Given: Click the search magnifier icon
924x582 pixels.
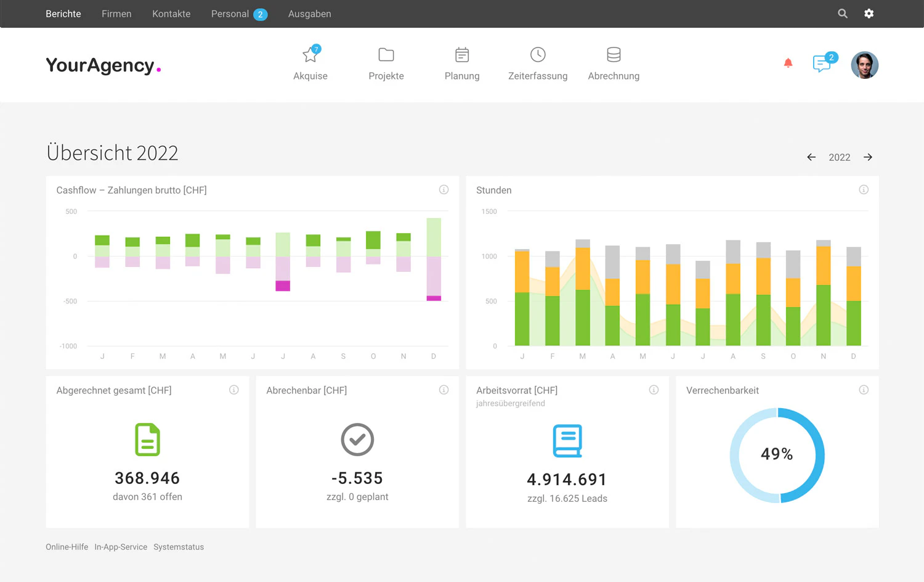Looking at the screenshot, I should click(x=842, y=14).
